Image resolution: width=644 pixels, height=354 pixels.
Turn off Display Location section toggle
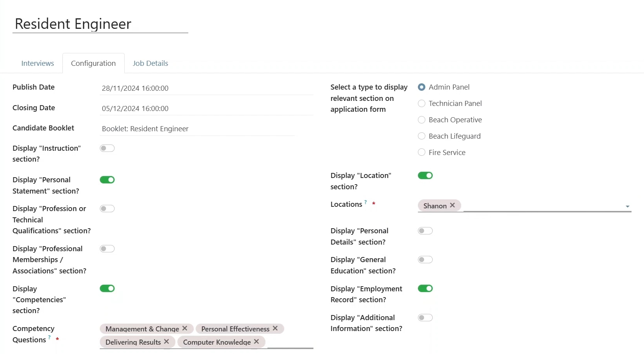[425, 176]
